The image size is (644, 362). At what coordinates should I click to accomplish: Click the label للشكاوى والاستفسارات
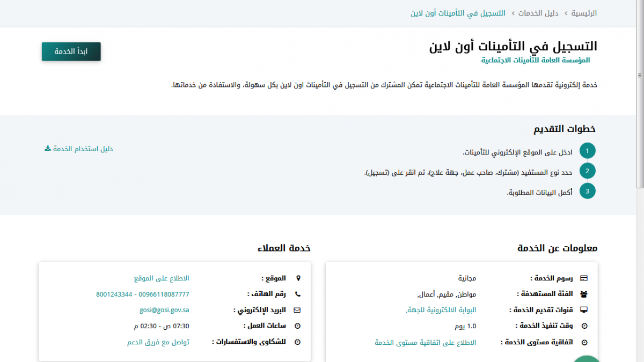(x=249, y=342)
